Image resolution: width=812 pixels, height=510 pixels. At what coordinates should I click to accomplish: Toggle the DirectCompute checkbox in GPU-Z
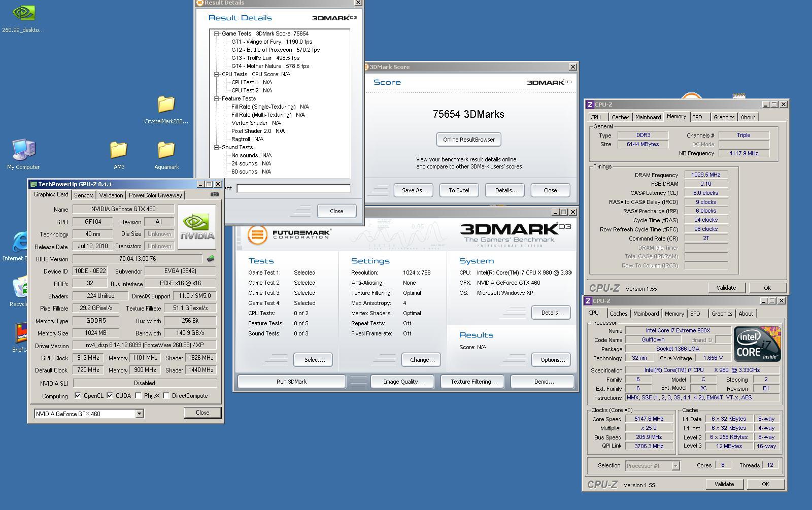pos(166,396)
